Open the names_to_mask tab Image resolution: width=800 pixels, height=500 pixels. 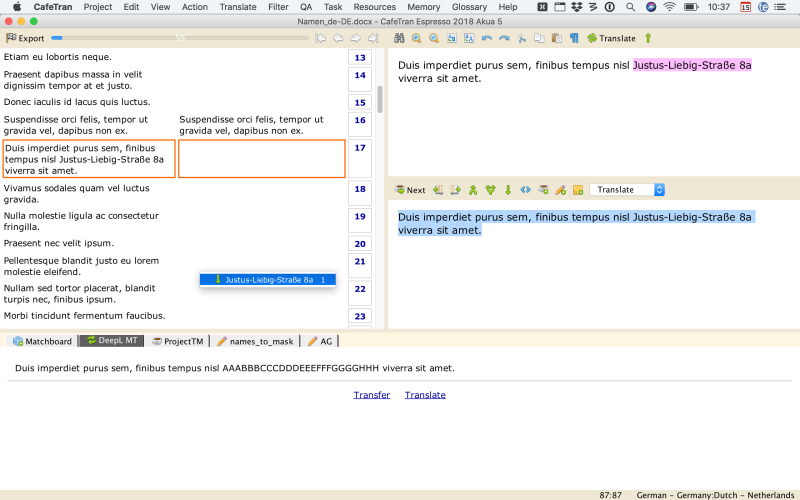coord(255,341)
